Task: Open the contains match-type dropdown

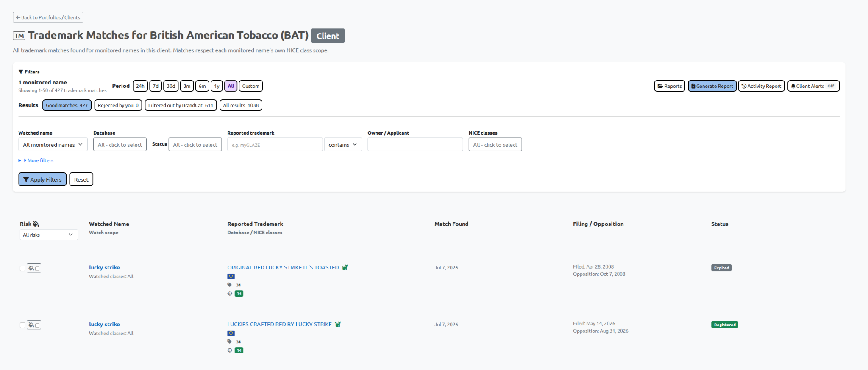Action: pos(343,145)
